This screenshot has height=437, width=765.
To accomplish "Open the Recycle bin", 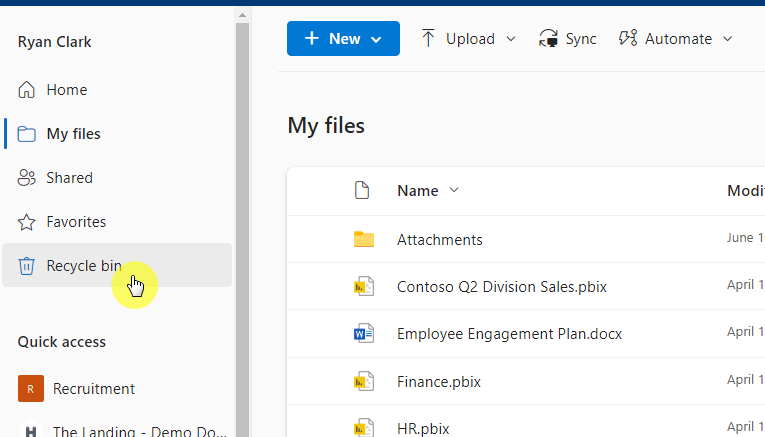I will pos(117,265).
